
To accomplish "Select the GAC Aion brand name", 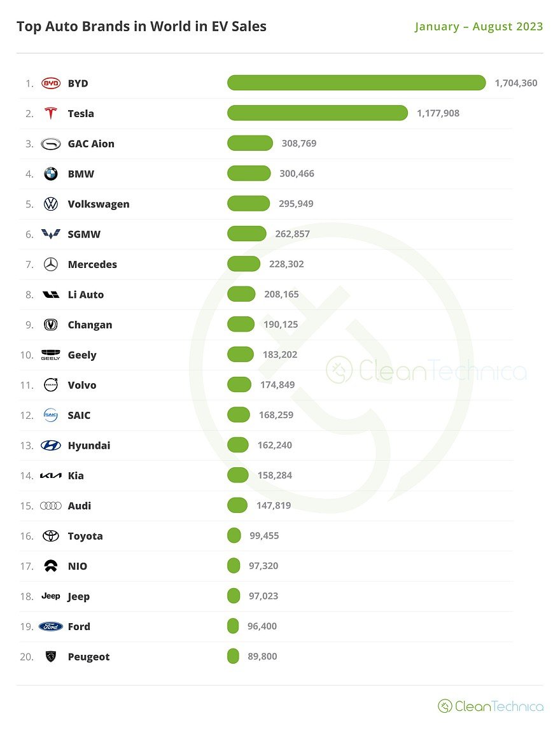I will [x=91, y=144].
